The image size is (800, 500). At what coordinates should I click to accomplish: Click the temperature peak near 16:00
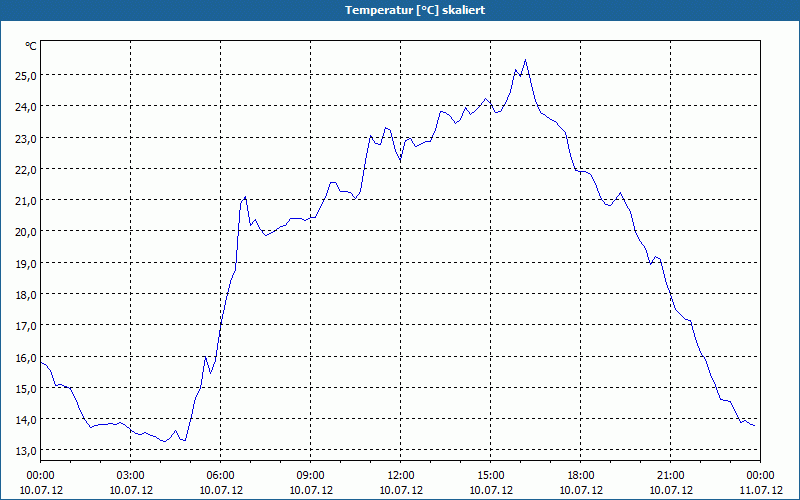coord(525,60)
